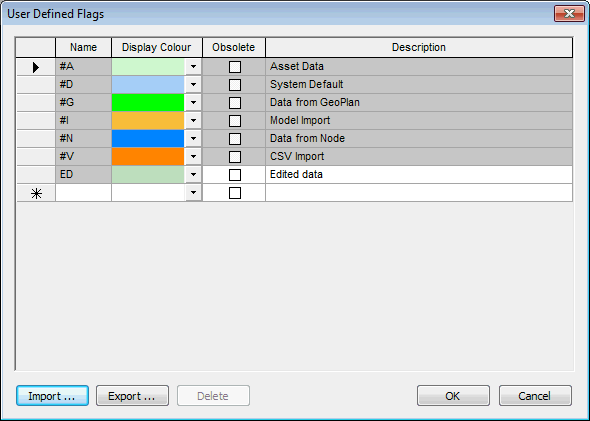590x421 pixels.
Task: Tick the Obsolete checkbox for Asset Data
Action: pyautogui.click(x=235, y=67)
